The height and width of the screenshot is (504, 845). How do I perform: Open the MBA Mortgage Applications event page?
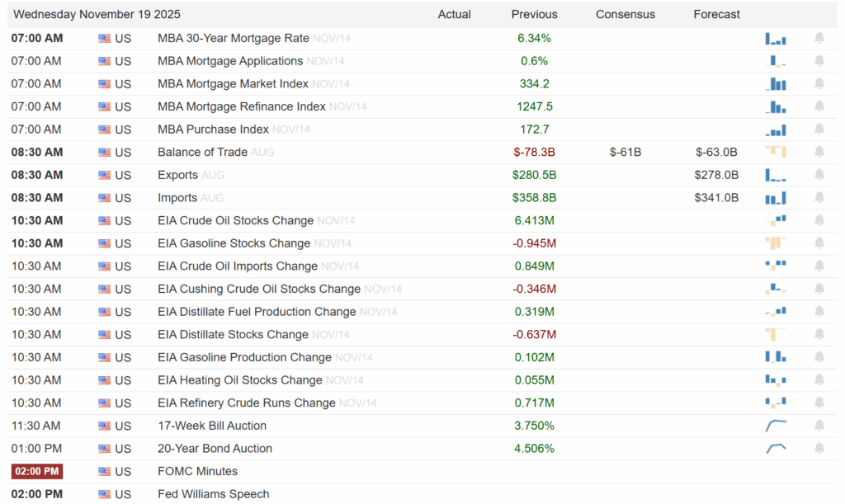click(230, 61)
